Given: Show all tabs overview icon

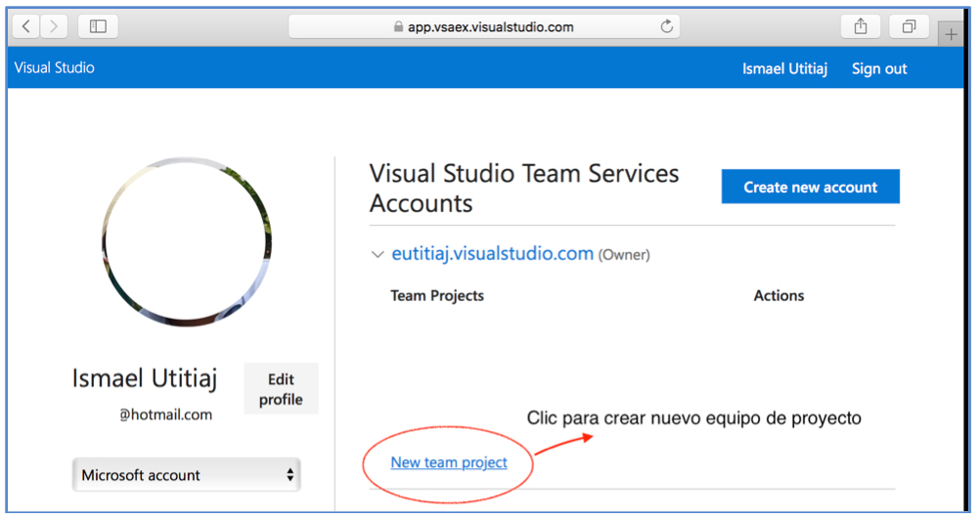Looking at the screenshot, I should (909, 26).
